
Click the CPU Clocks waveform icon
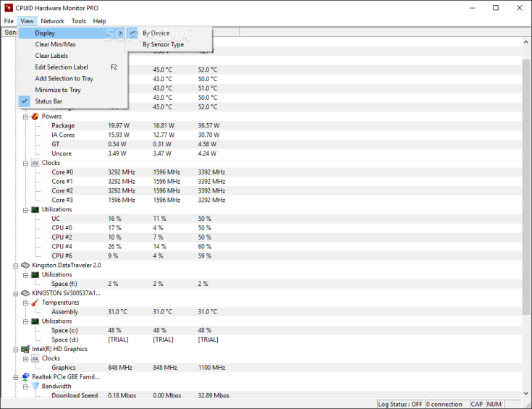(35, 163)
